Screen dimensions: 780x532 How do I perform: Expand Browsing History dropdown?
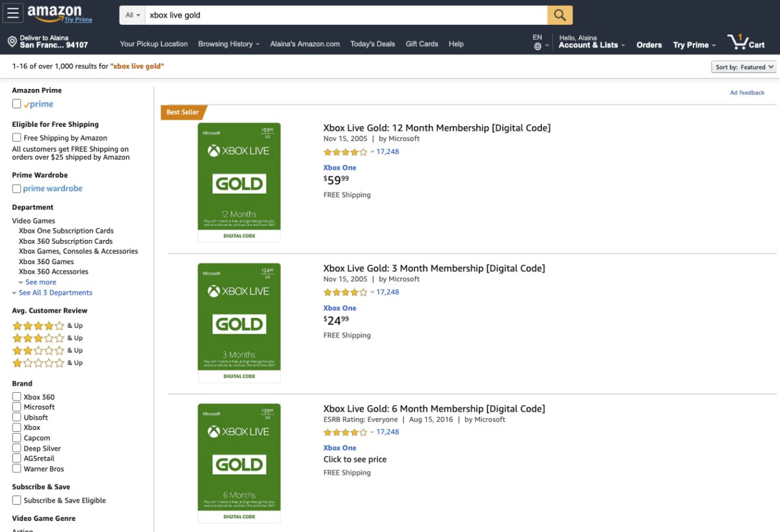click(229, 44)
